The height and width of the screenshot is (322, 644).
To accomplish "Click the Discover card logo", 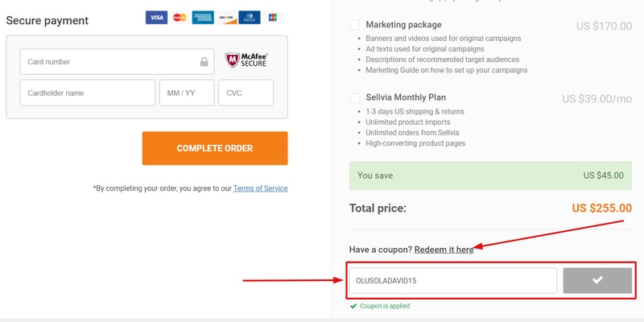I will [226, 18].
